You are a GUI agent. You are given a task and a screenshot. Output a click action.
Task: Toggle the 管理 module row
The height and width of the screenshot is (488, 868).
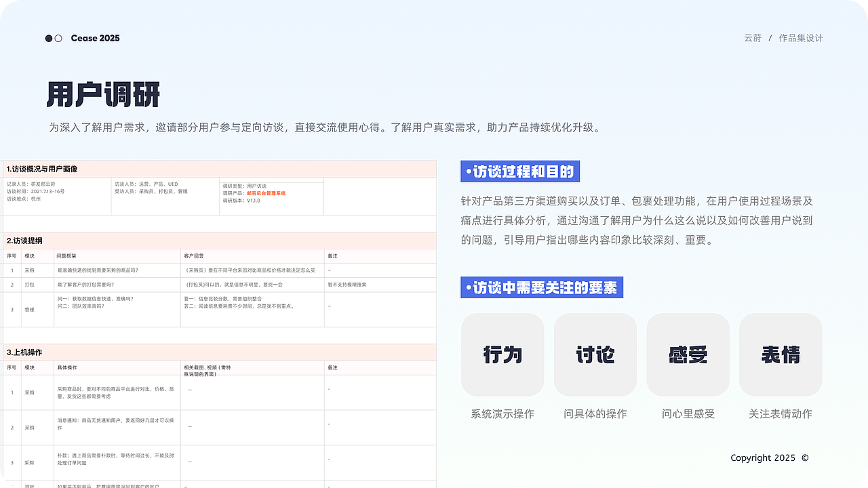coord(217,310)
